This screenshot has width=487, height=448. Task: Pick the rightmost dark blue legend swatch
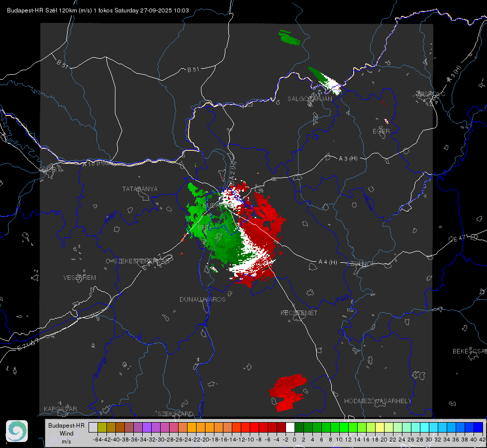[479, 427]
